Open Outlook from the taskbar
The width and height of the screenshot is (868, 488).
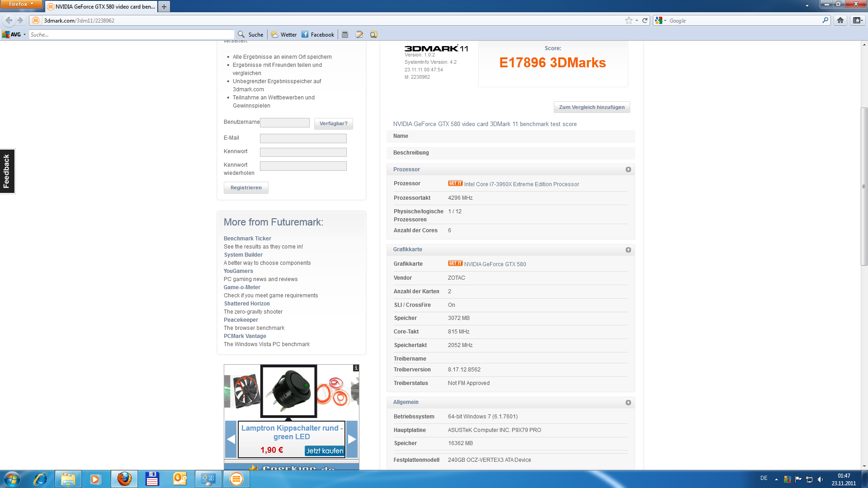pos(180,479)
